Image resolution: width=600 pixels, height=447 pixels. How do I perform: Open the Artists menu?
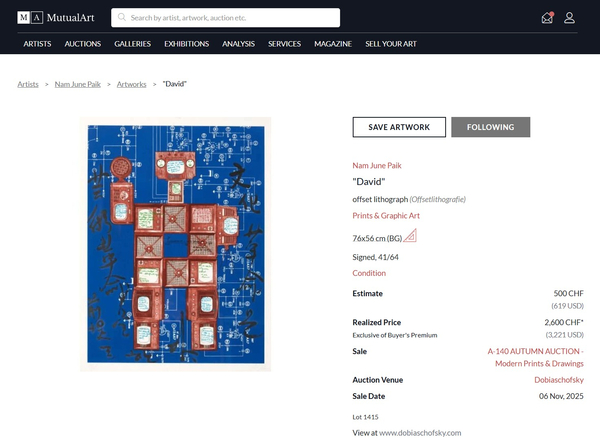tap(37, 44)
